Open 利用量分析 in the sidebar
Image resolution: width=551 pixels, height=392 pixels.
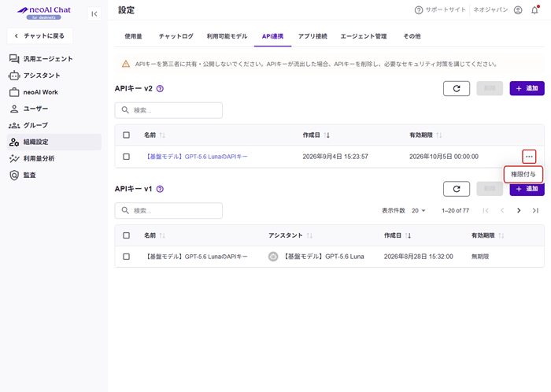point(54,158)
